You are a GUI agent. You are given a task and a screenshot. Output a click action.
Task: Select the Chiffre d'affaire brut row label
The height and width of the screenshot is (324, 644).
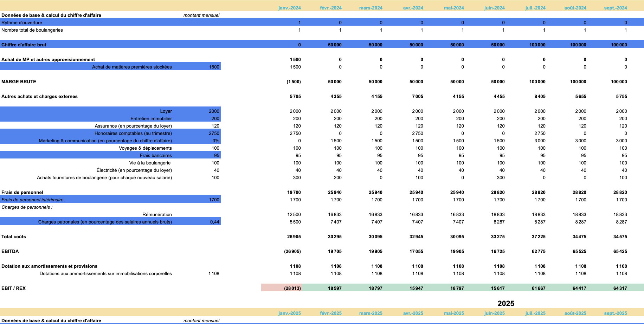[24, 45]
